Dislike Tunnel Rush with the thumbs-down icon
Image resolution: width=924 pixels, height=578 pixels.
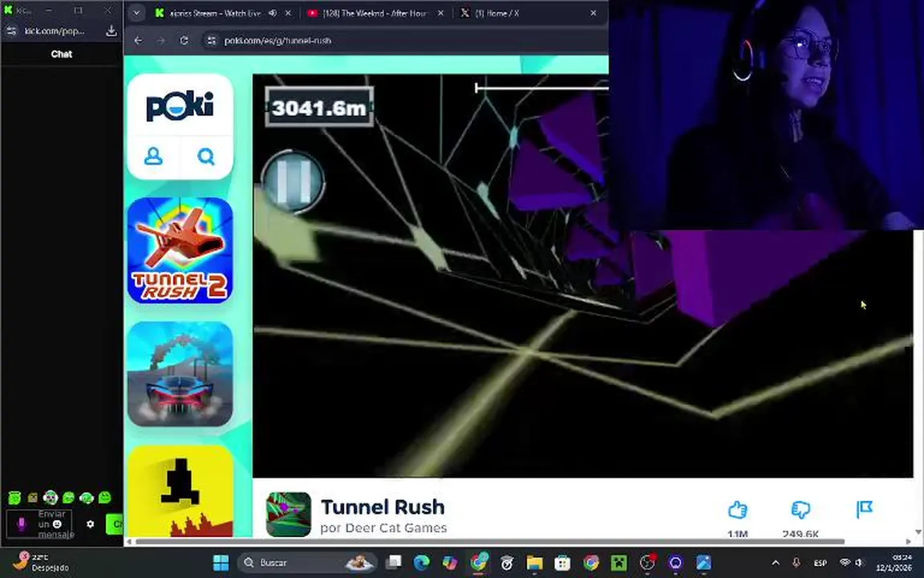pyautogui.click(x=800, y=510)
